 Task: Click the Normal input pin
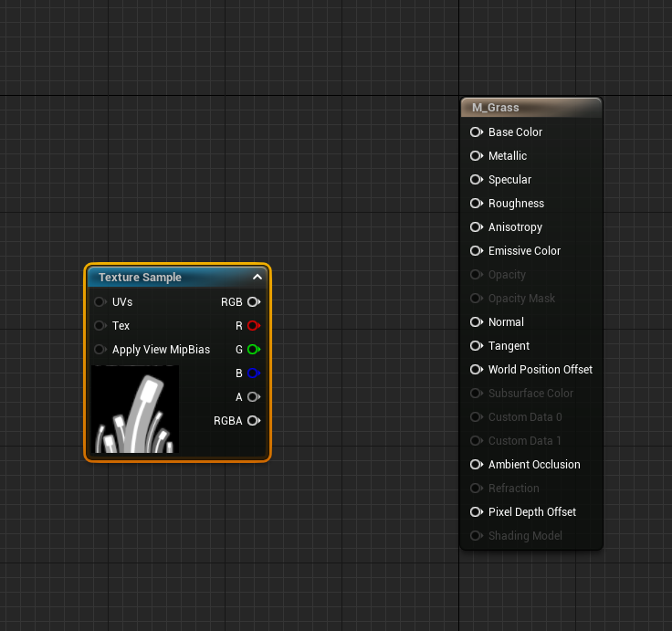click(x=476, y=322)
